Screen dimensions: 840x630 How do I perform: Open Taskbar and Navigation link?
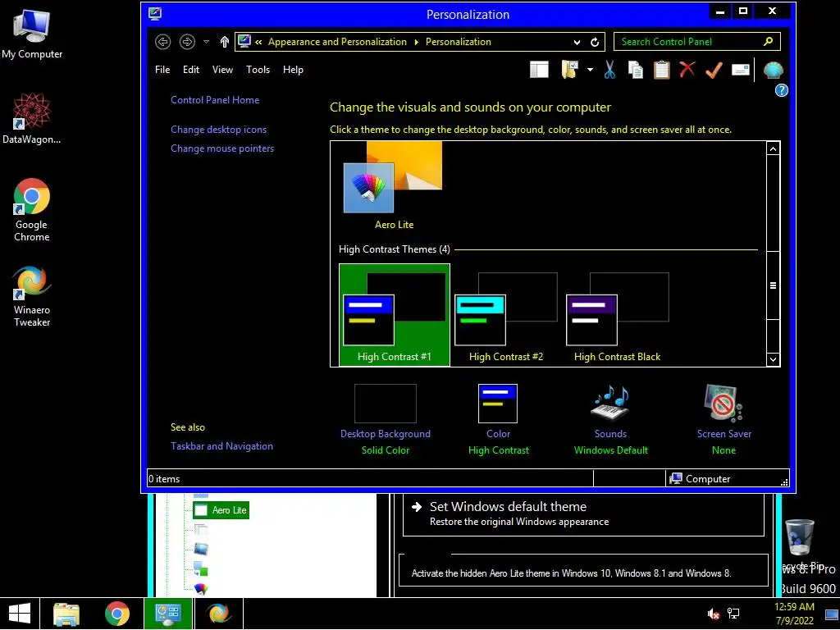coord(221,446)
